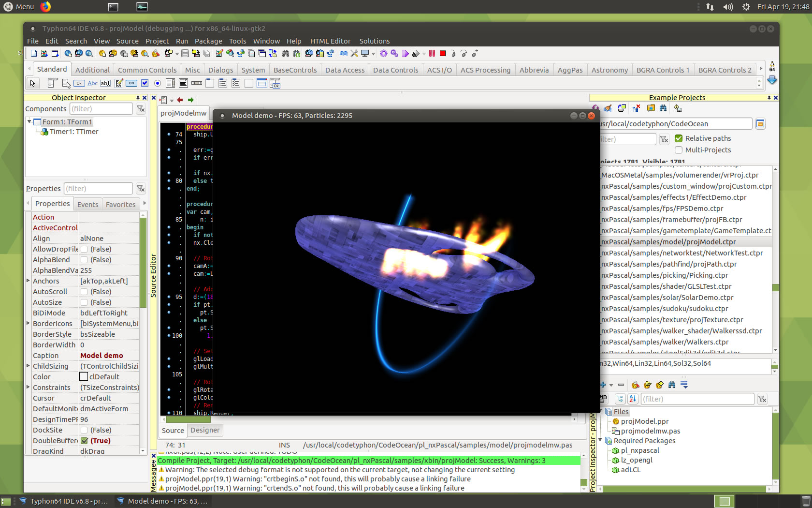812x508 pixels.
Task: Select the TMainMenu component icon
Action: click(x=53, y=83)
